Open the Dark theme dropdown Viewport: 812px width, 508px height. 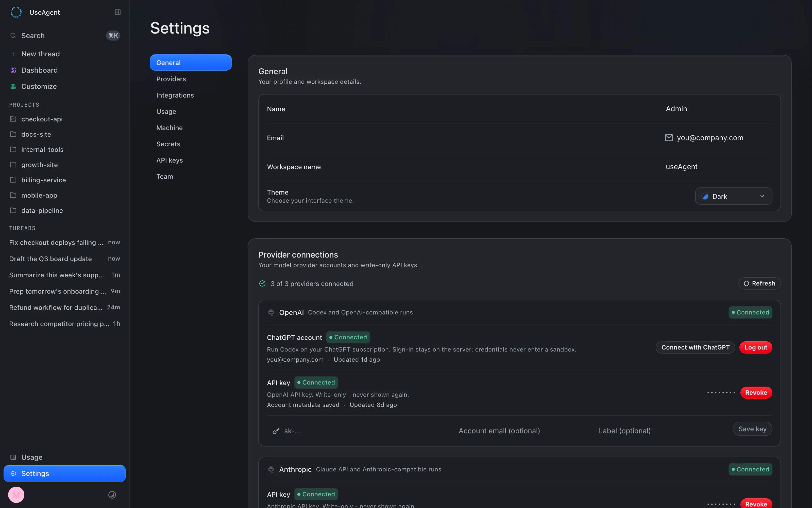click(x=734, y=196)
